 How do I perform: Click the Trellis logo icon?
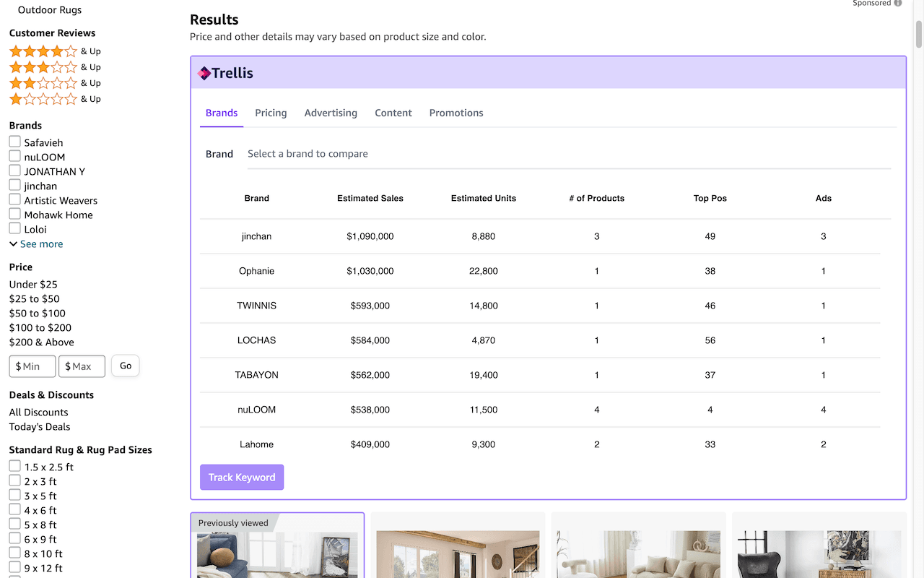204,73
